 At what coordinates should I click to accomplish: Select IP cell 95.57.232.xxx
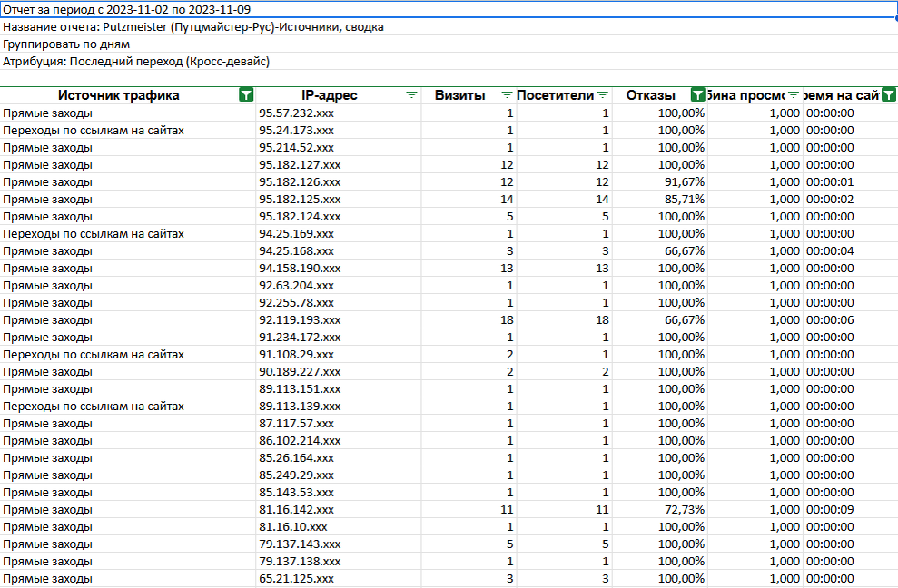[x=339, y=113]
